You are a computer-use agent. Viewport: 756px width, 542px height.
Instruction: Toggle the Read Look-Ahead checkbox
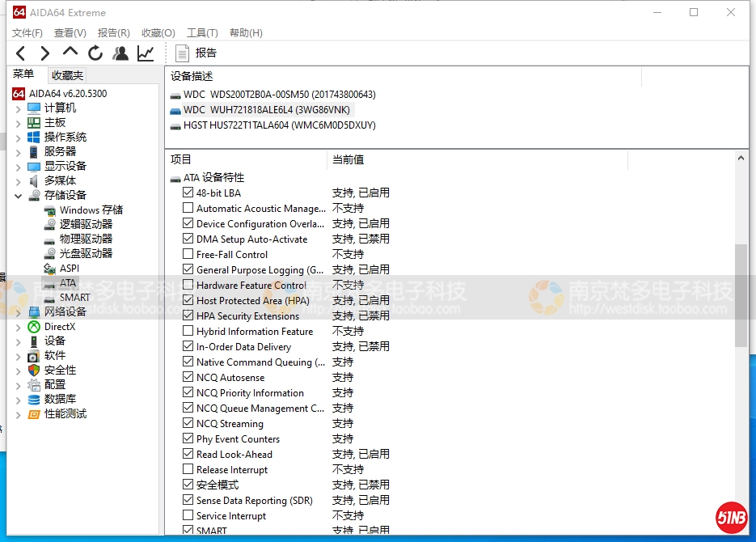click(188, 454)
